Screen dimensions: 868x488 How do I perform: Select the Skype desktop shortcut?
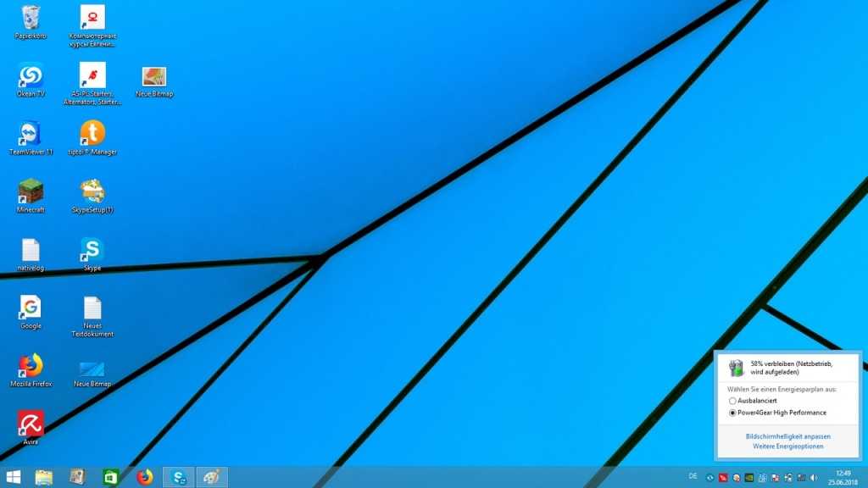(x=92, y=250)
